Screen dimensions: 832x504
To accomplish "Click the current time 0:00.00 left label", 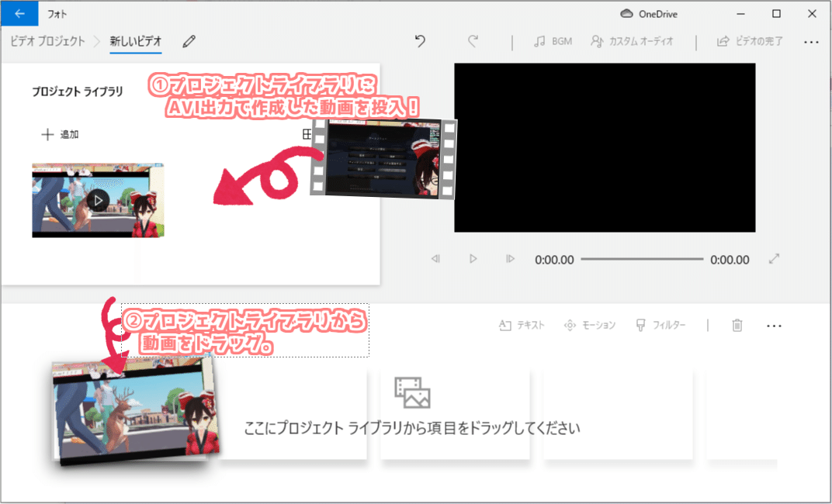I will pyautogui.click(x=554, y=260).
